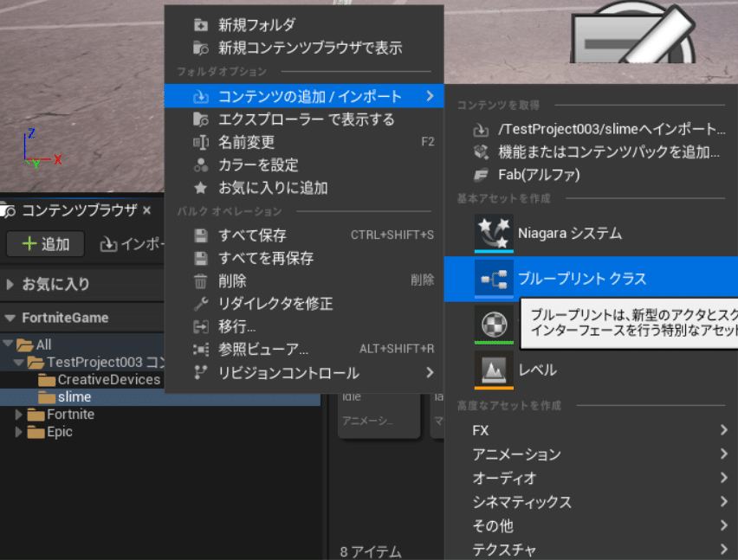Image resolution: width=738 pixels, height=560 pixels.
Task: Click the import icon beside コンテンツの追加 / インポート
Action: pyautogui.click(x=201, y=96)
